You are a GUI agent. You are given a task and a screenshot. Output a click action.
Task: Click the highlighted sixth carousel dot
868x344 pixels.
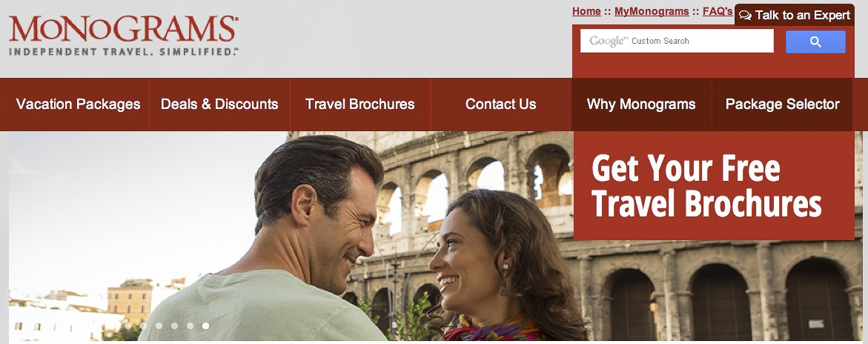(205, 325)
